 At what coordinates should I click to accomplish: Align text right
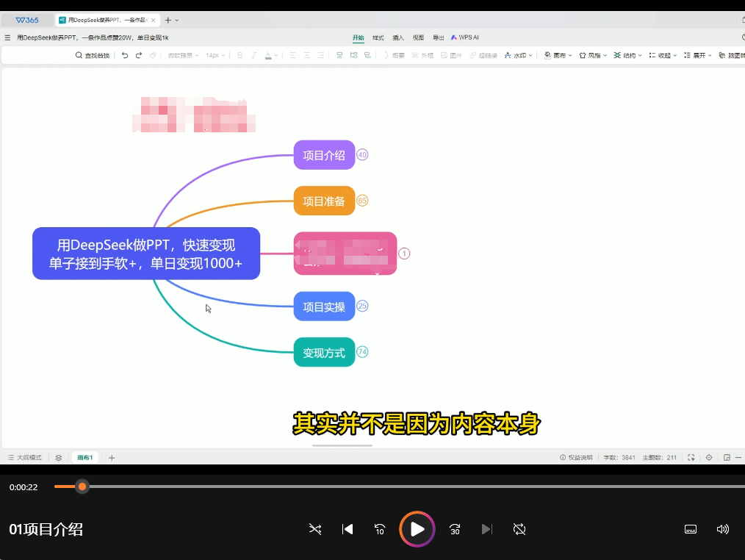(321, 55)
